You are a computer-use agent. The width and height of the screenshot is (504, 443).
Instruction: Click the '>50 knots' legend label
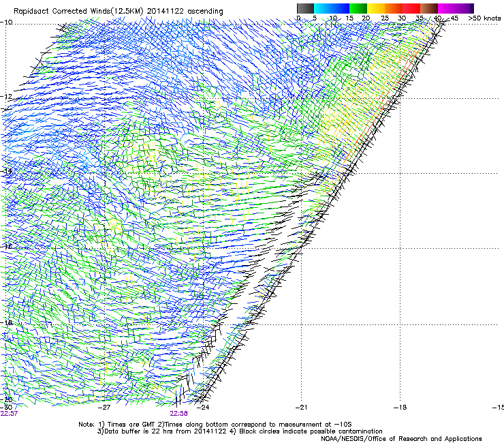click(484, 18)
